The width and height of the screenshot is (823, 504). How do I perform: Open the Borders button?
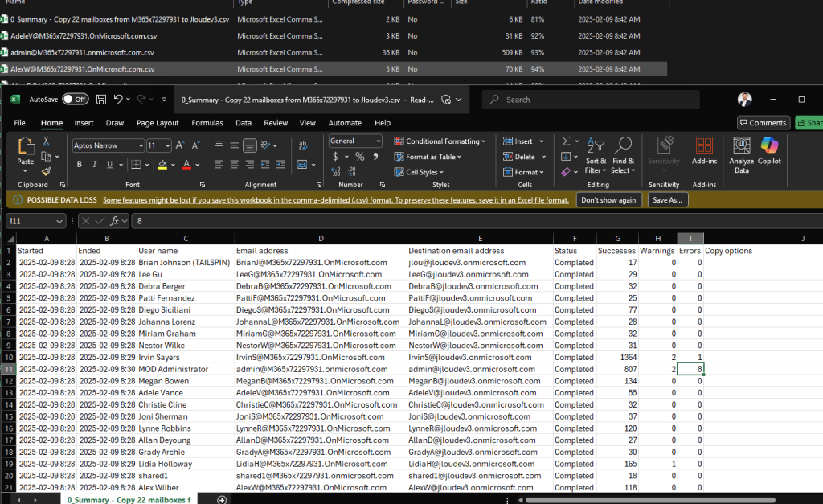point(135,164)
